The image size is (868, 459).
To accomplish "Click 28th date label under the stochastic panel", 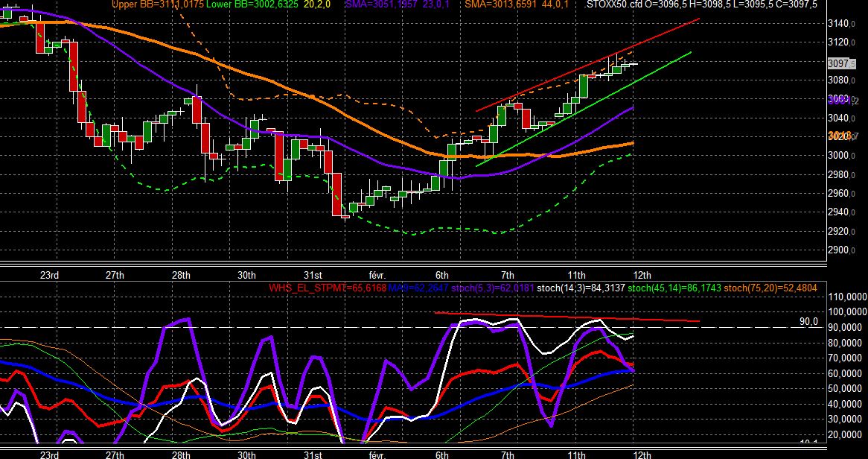I will 181,455.
